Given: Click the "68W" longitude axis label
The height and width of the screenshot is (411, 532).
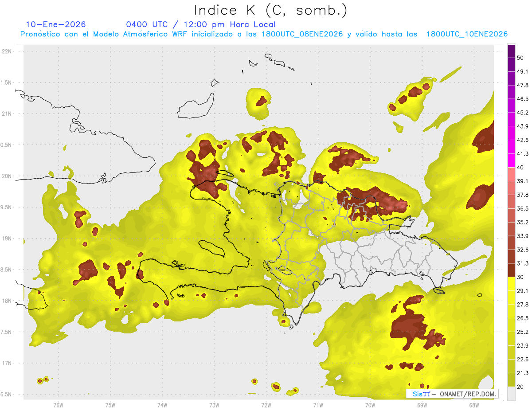Looking at the screenshot, I should tap(473, 405).
